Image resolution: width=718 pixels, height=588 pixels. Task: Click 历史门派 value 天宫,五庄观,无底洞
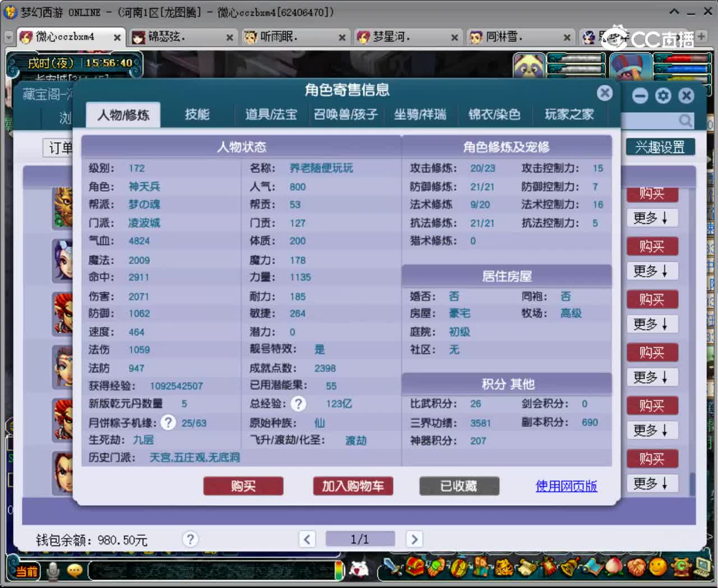195,457
